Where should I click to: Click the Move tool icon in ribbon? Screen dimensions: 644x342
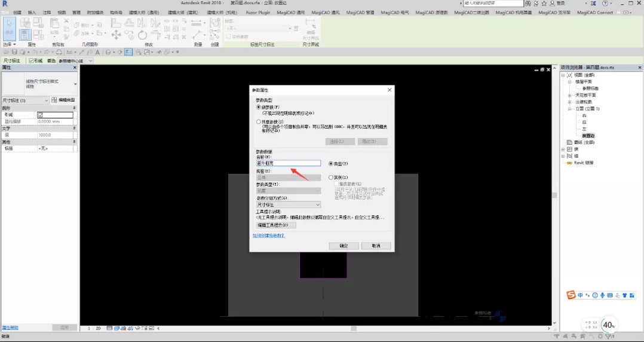tap(116, 35)
